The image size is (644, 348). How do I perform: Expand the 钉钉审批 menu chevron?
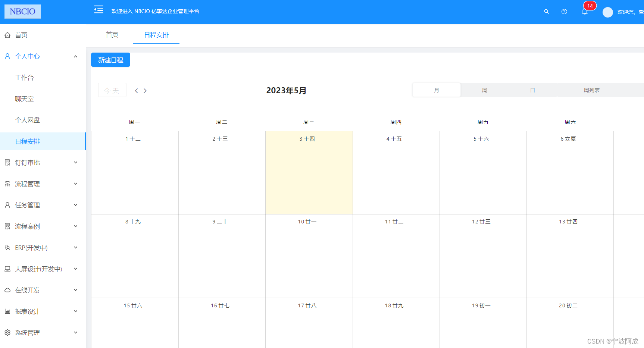pos(76,163)
